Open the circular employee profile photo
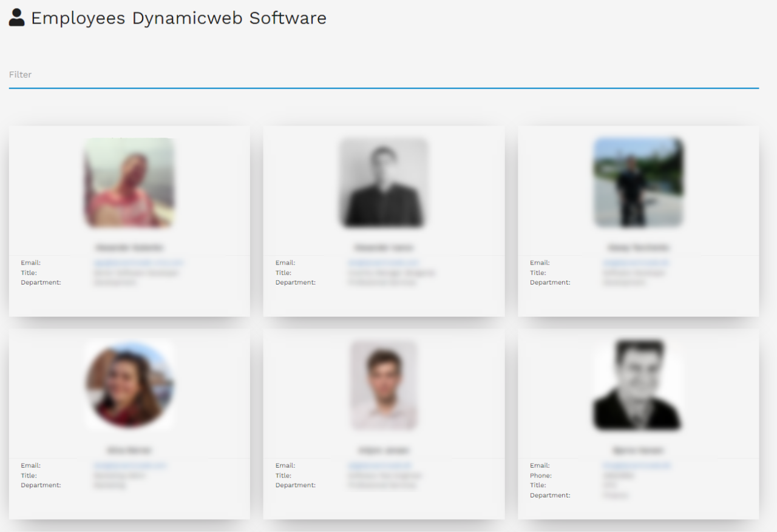 [129, 385]
